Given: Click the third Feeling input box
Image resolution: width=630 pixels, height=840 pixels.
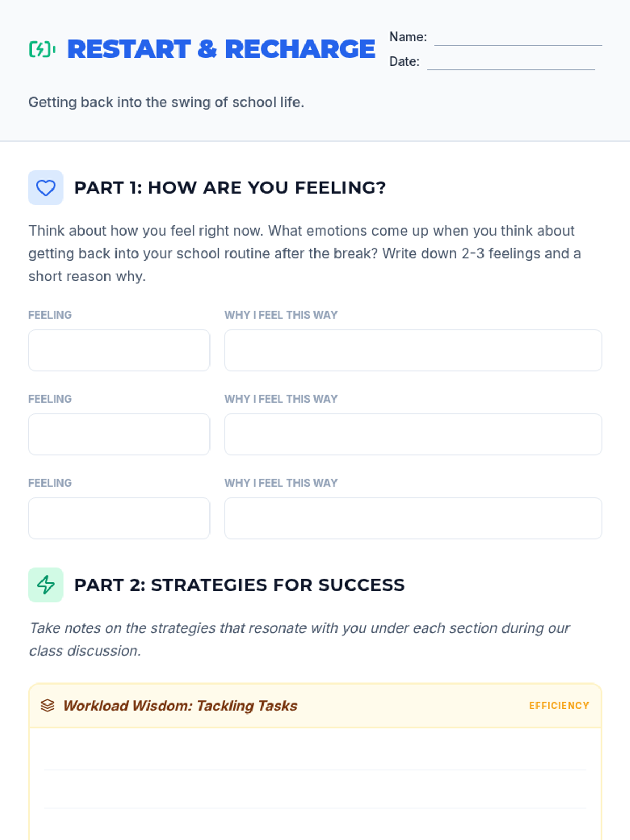Looking at the screenshot, I should pos(119,518).
